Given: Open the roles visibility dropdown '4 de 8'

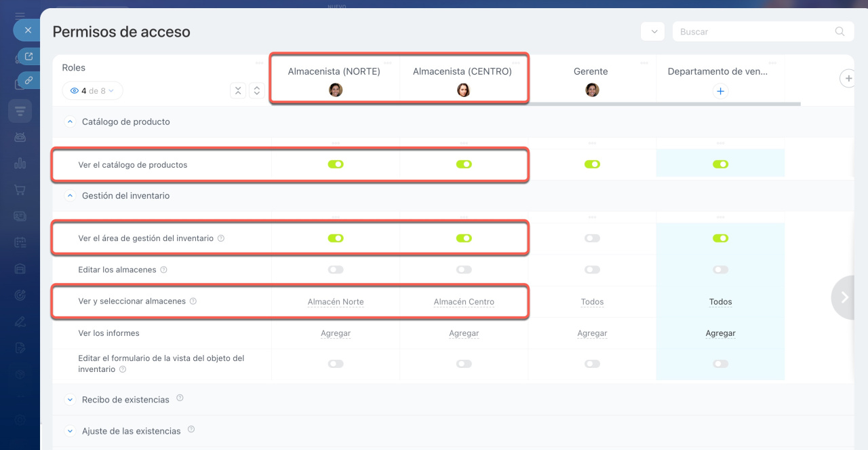Looking at the screenshot, I should [92, 90].
